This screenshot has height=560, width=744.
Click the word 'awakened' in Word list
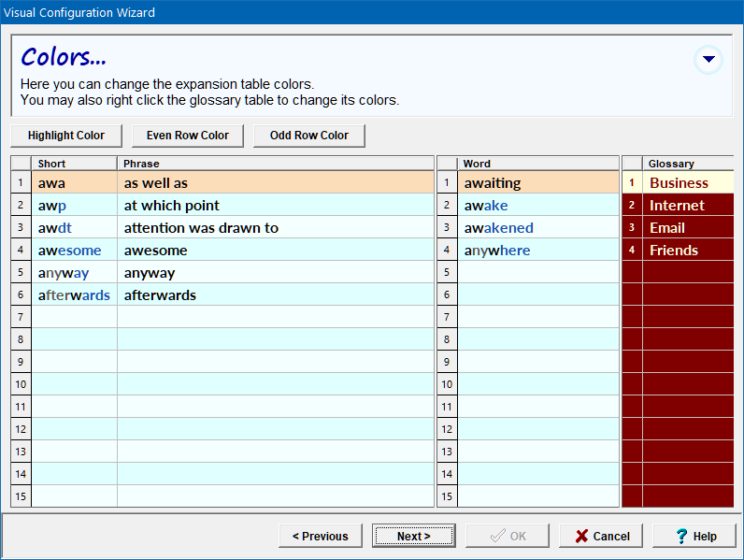click(498, 228)
